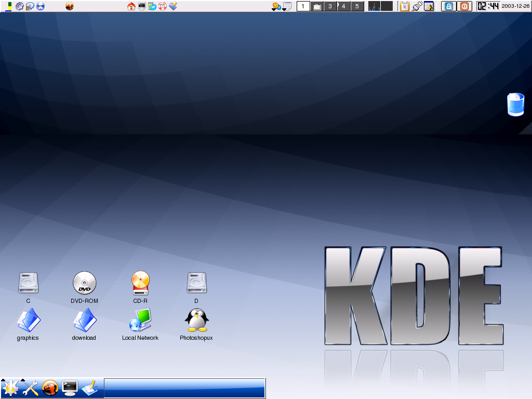Launch Photoshopux penguin icon
The width and height of the screenshot is (532, 399).
click(197, 320)
